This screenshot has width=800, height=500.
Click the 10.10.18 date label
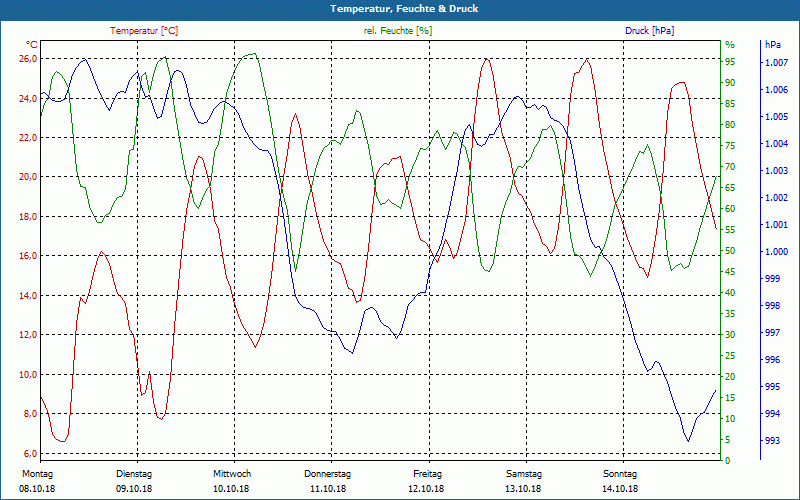tap(231, 489)
